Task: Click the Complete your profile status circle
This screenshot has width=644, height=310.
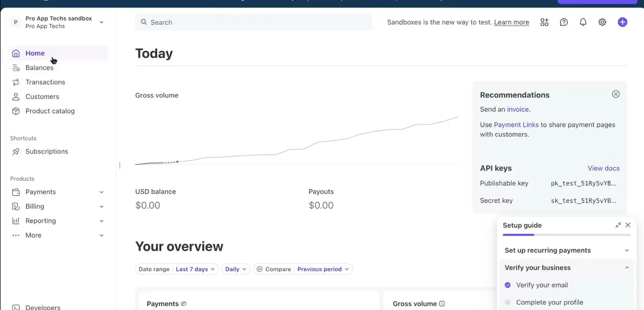Action: (508, 302)
